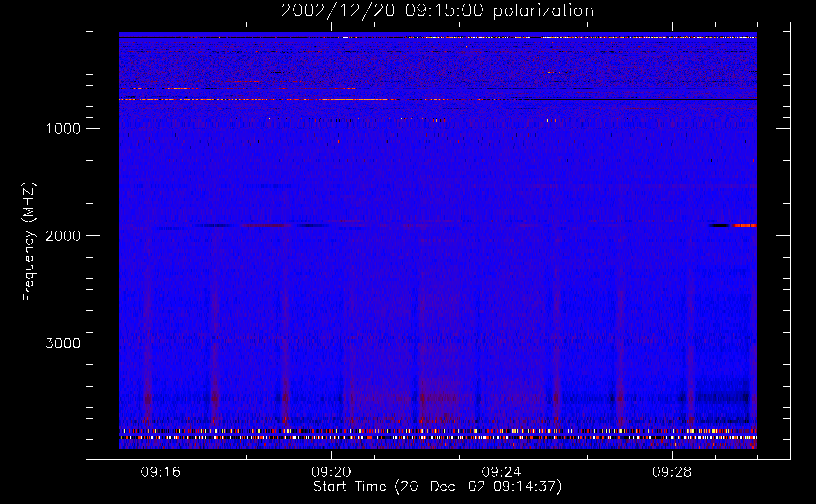Image resolution: width=816 pixels, height=504 pixels.
Task: Click the 1000 frequency tick label
Action: tap(63, 129)
